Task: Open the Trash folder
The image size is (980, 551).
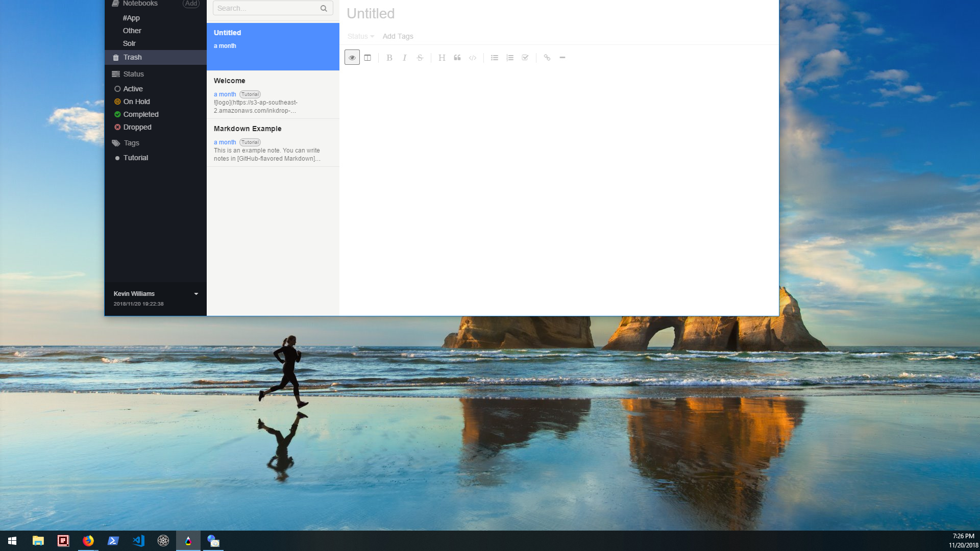Action: 132,57
